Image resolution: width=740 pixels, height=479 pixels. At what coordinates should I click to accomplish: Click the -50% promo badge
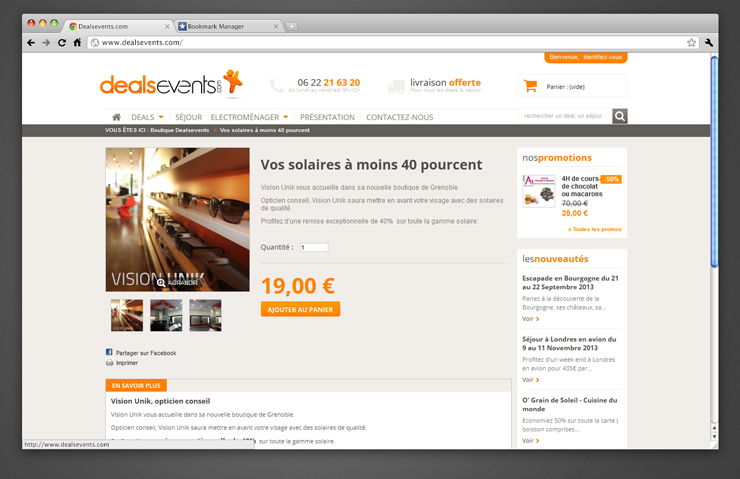click(x=611, y=179)
